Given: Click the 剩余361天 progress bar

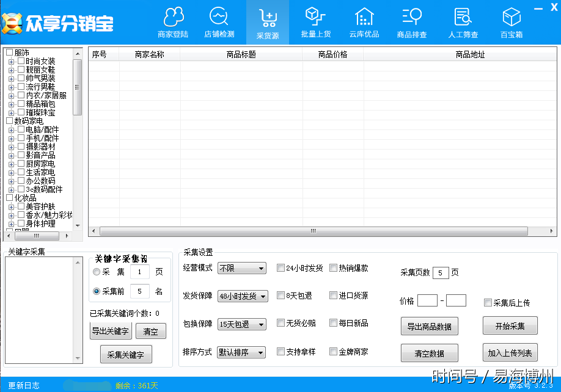Looking at the screenshot, I should click(87, 386).
